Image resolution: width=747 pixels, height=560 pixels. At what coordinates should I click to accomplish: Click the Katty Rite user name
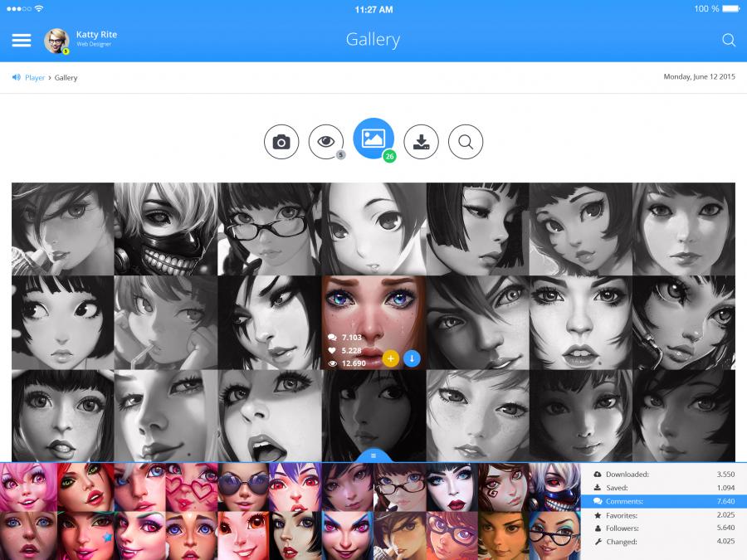pyautogui.click(x=96, y=34)
